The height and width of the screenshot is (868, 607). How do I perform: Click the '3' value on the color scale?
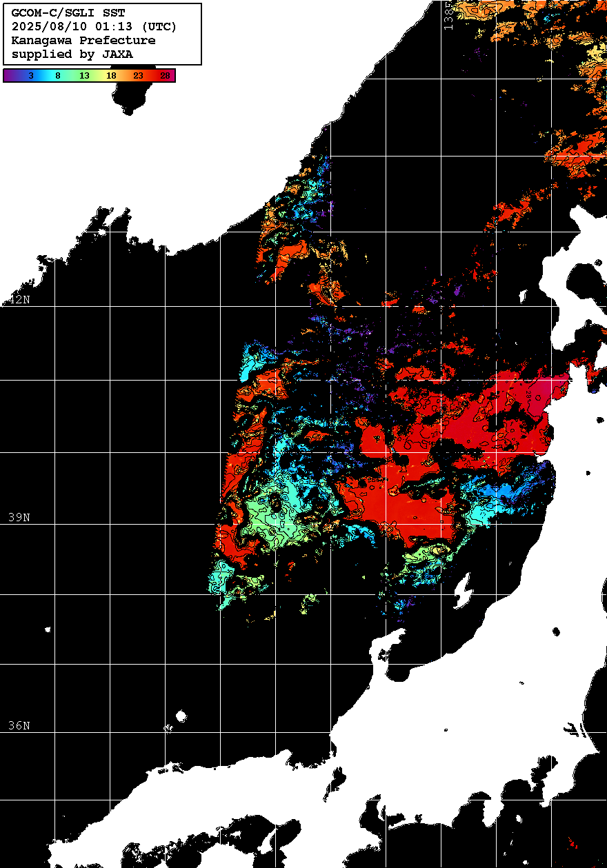pyautogui.click(x=30, y=76)
